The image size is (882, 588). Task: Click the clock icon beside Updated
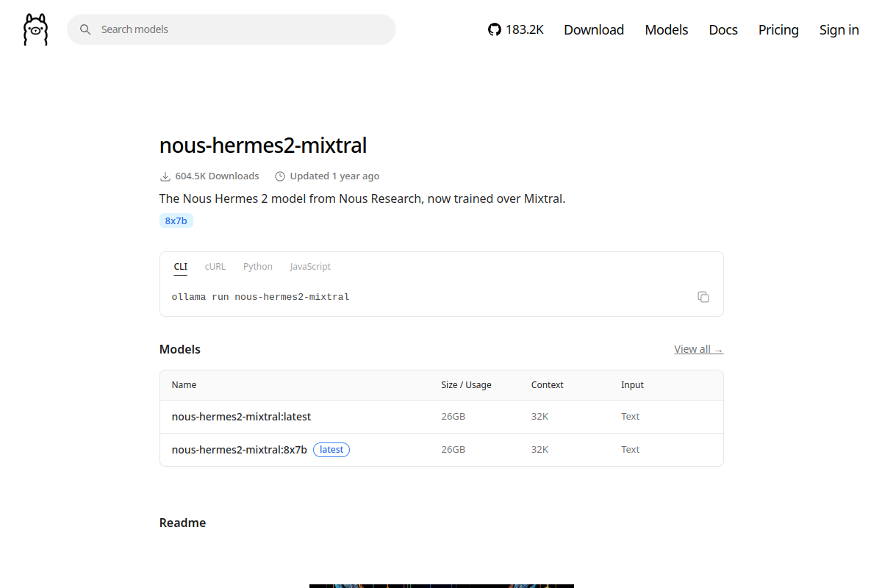[280, 176]
